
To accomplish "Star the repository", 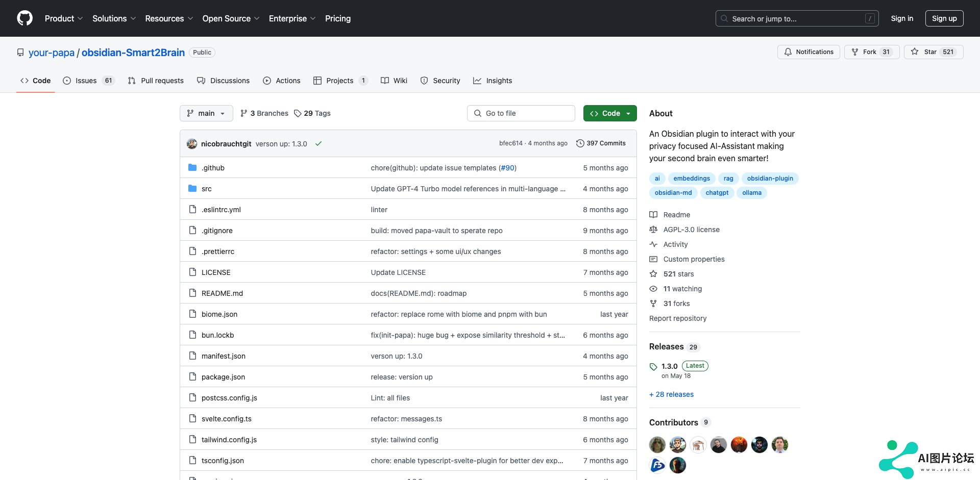I will pos(934,52).
